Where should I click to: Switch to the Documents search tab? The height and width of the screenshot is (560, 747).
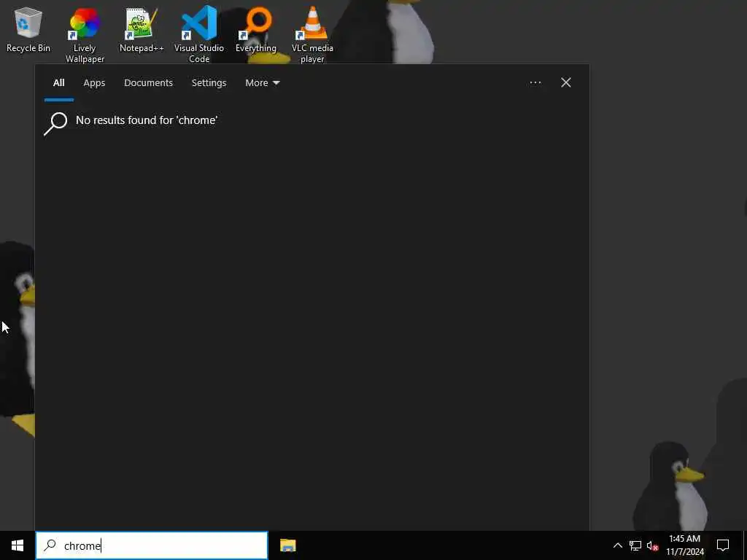click(148, 83)
